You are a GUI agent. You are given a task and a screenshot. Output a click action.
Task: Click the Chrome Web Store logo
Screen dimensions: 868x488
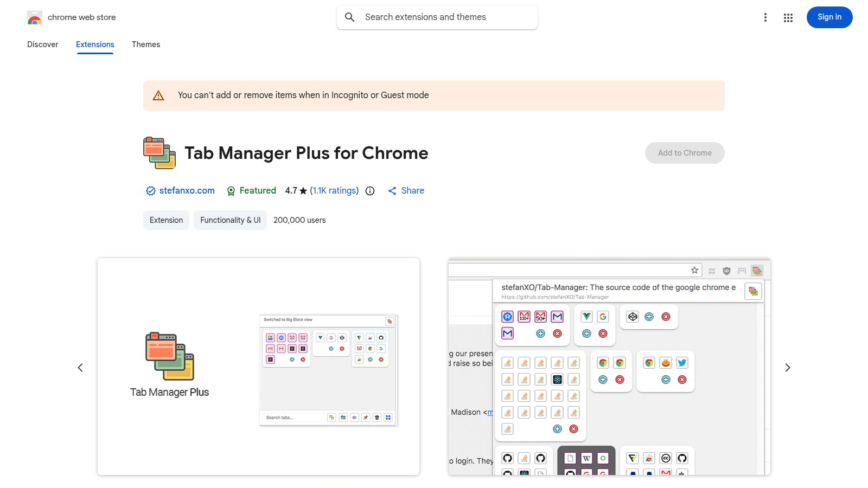(x=35, y=17)
